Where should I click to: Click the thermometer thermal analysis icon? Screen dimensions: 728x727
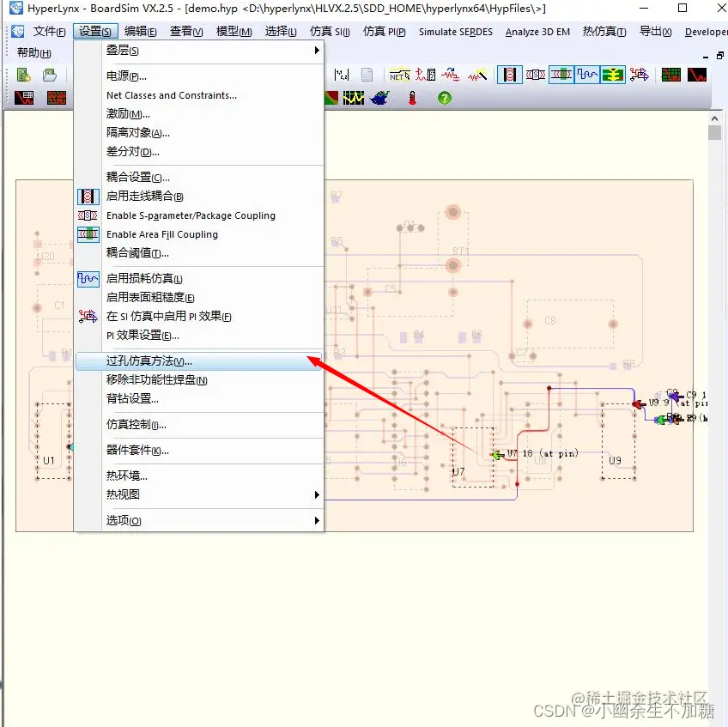[x=411, y=97]
